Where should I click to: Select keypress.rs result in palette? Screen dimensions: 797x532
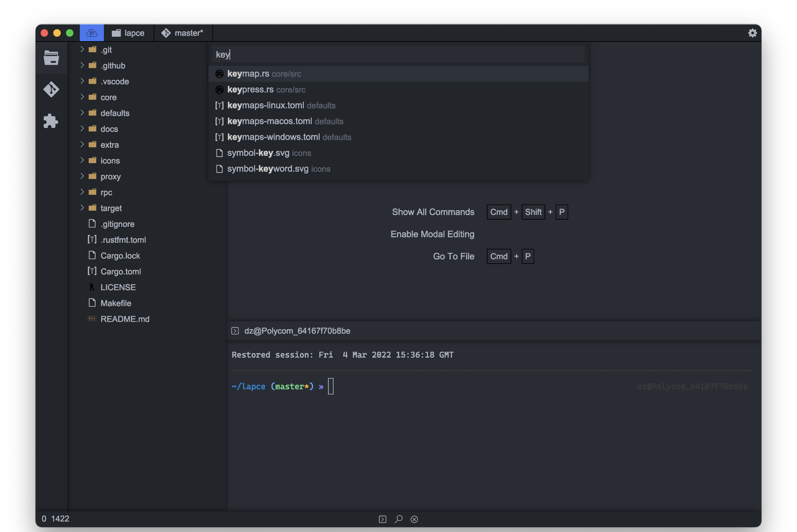pos(398,90)
